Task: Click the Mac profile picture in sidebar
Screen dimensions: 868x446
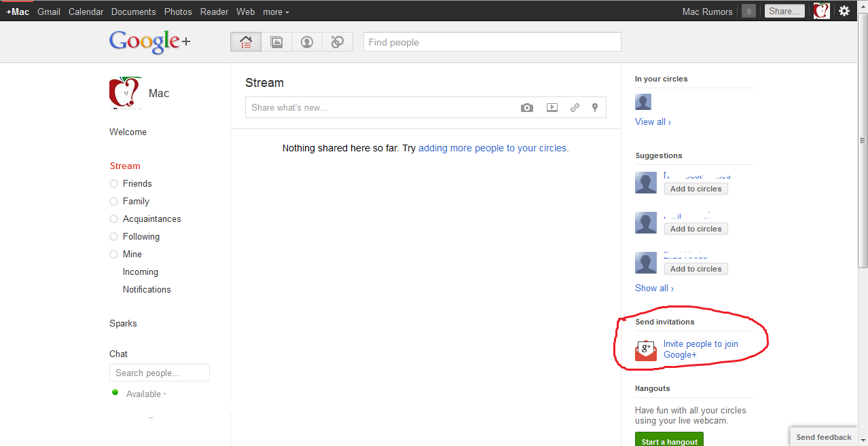Action: (125, 92)
